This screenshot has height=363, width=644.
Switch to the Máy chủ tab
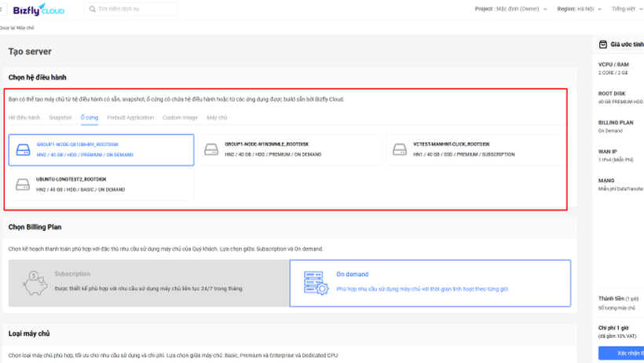coord(217,118)
